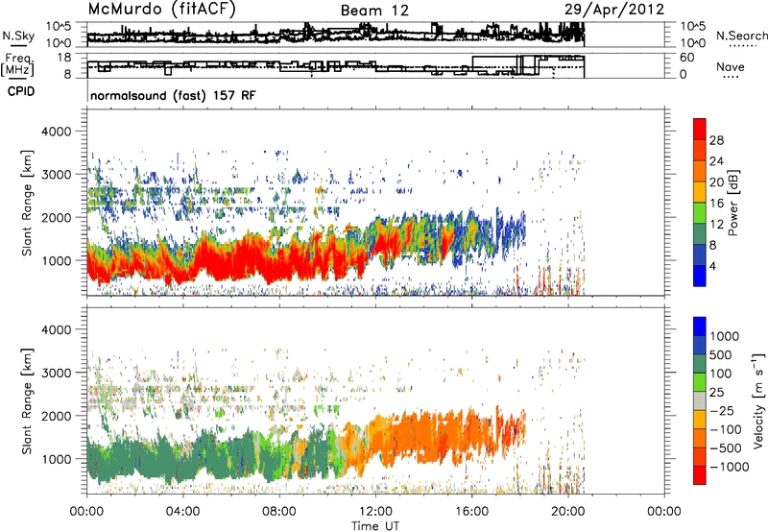Screen dimensions: 768x532
Task: Select the 'Beam 12' header label
Action: [x=374, y=11]
